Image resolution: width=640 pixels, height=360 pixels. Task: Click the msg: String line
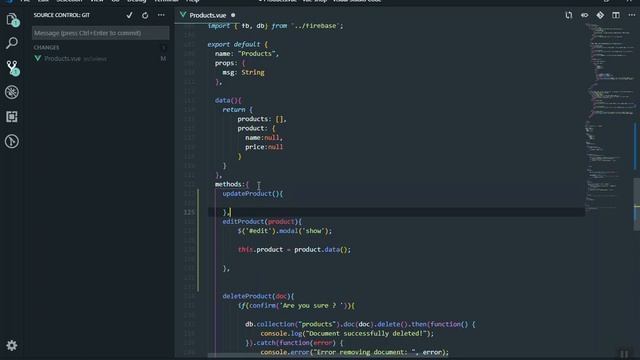[243, 72]
